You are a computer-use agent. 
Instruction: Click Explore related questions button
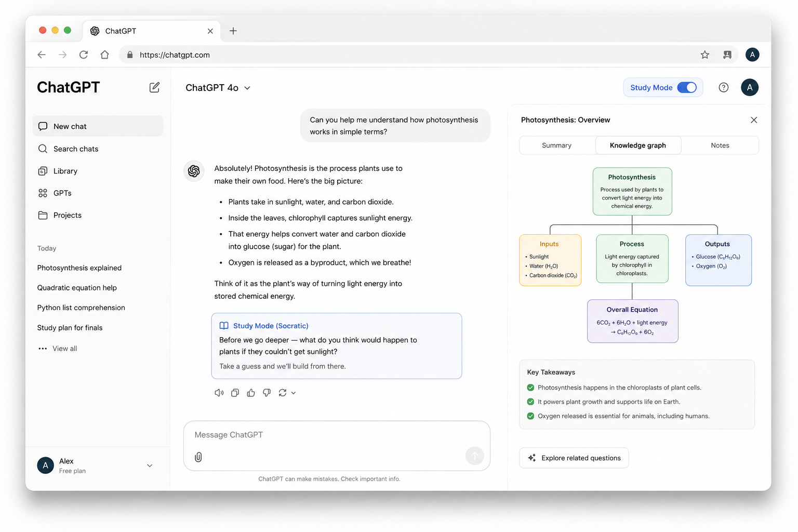pyautogui.click(x=574, y=458)
